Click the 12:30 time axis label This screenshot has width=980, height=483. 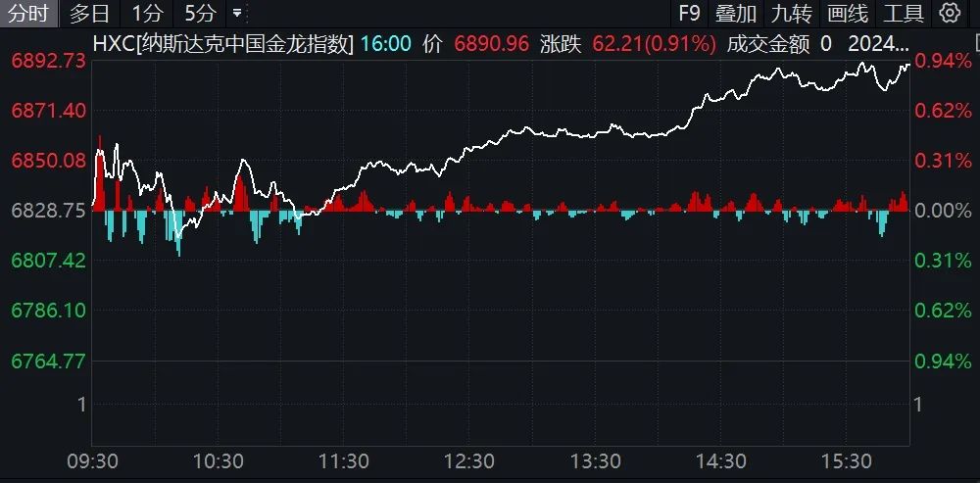(x=469, y=461)
